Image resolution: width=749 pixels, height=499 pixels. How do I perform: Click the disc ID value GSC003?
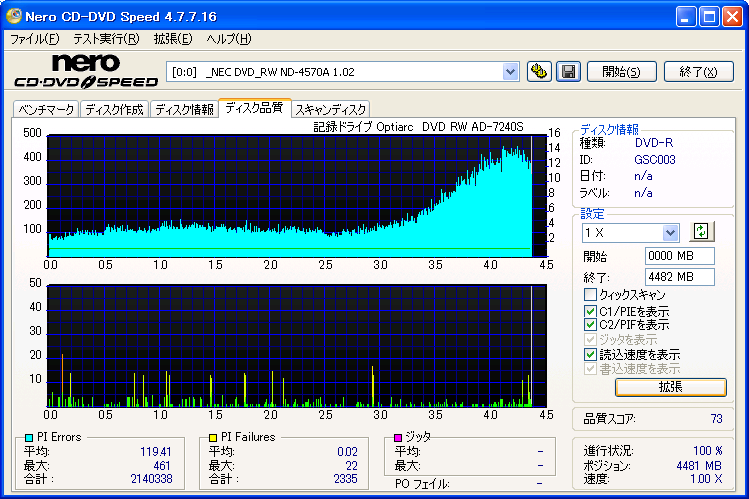(654, 159)
